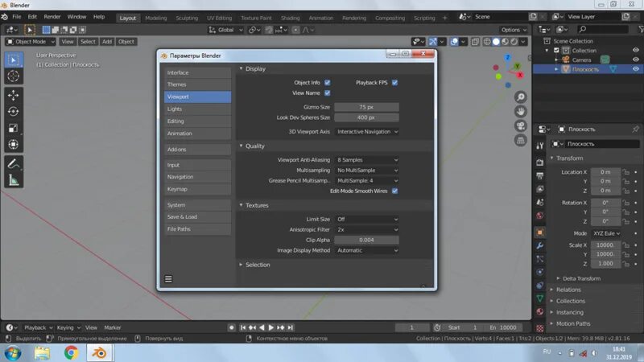Open preferences hamburger menu icon
This screenshot has width=644, height=362.
168,279
